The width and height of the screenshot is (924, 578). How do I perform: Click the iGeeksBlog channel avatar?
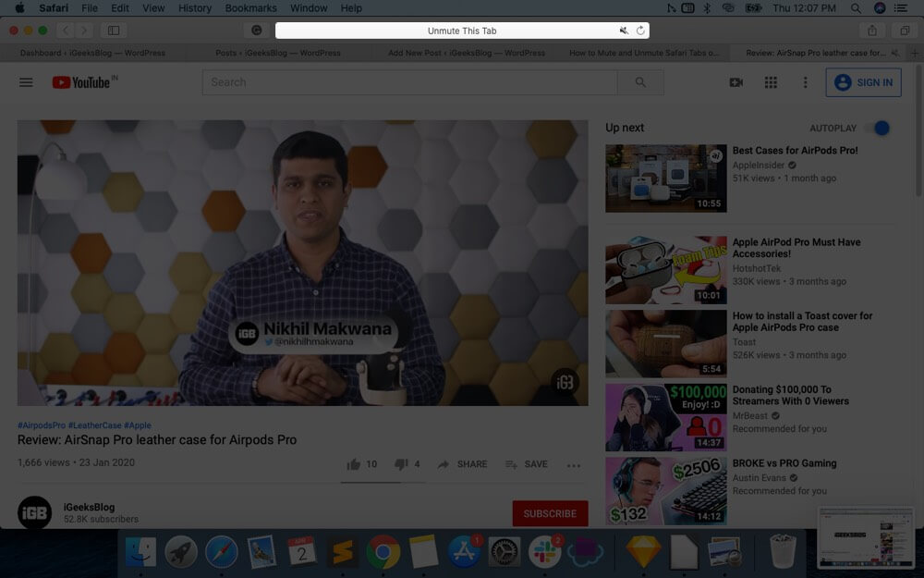pyautogui.click(x=34, y=512)
